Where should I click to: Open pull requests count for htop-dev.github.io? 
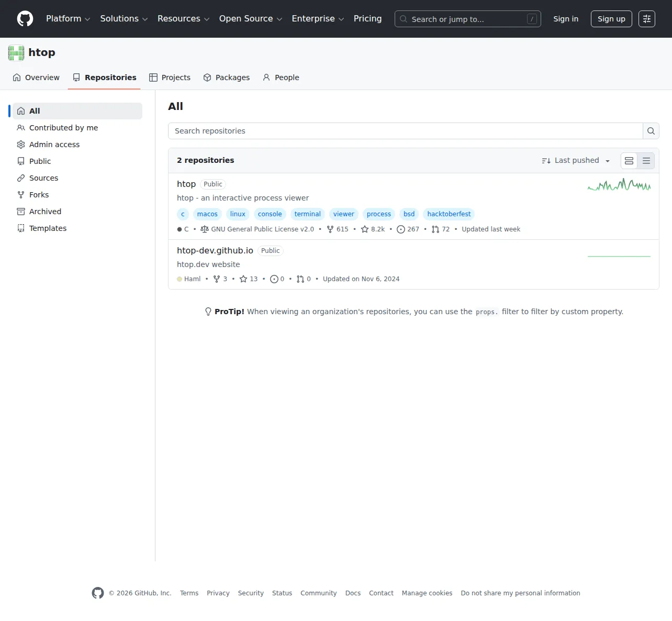tap(304, 279)
